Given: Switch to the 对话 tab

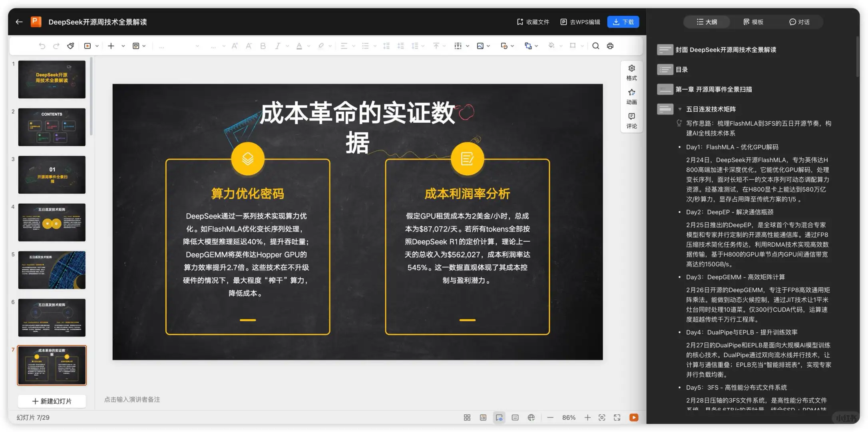Looking at the screenshot, I should pos(799,22).
